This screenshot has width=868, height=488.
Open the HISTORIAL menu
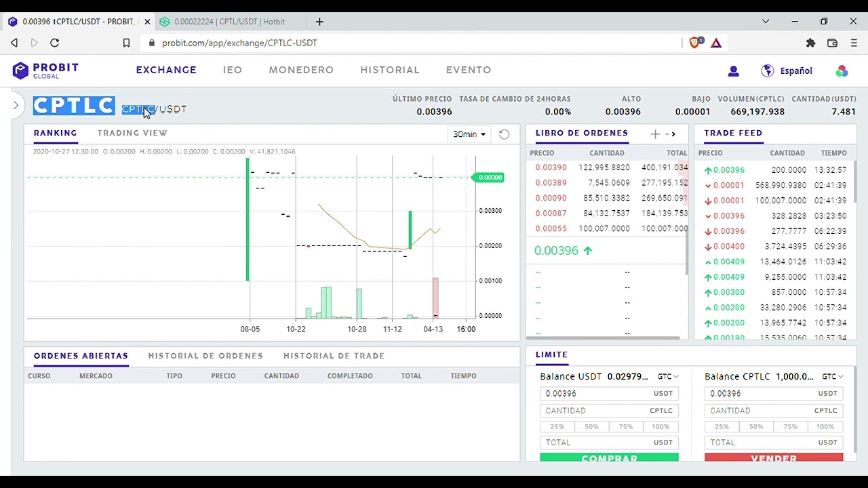point(390,70)
